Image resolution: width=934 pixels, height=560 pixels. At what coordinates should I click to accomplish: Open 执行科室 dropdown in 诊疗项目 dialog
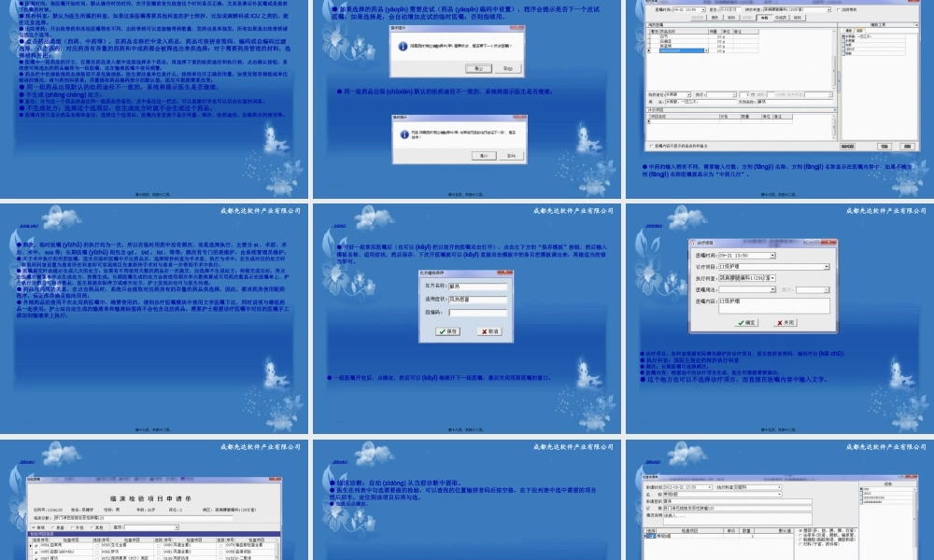(772, 278)
